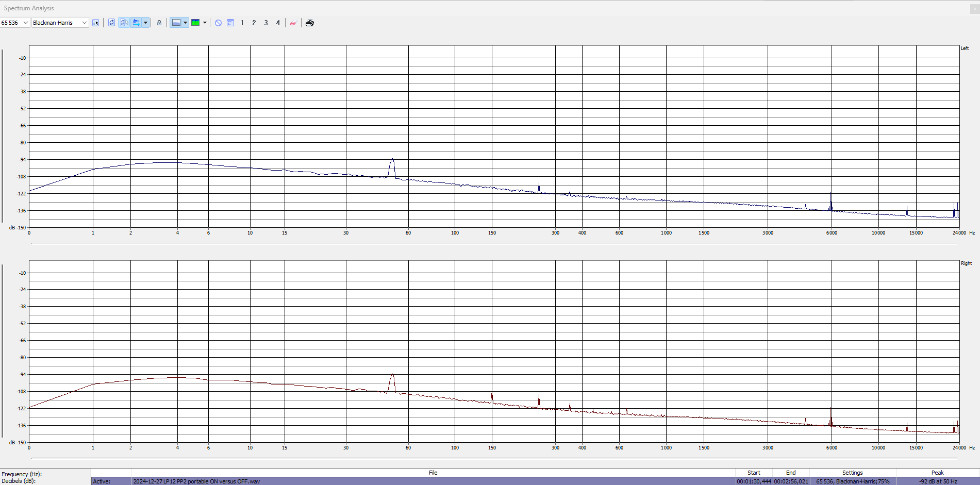This screenshot has width=980, height=485.
Task: Select the active file row in the list
Action: point(433,481)
